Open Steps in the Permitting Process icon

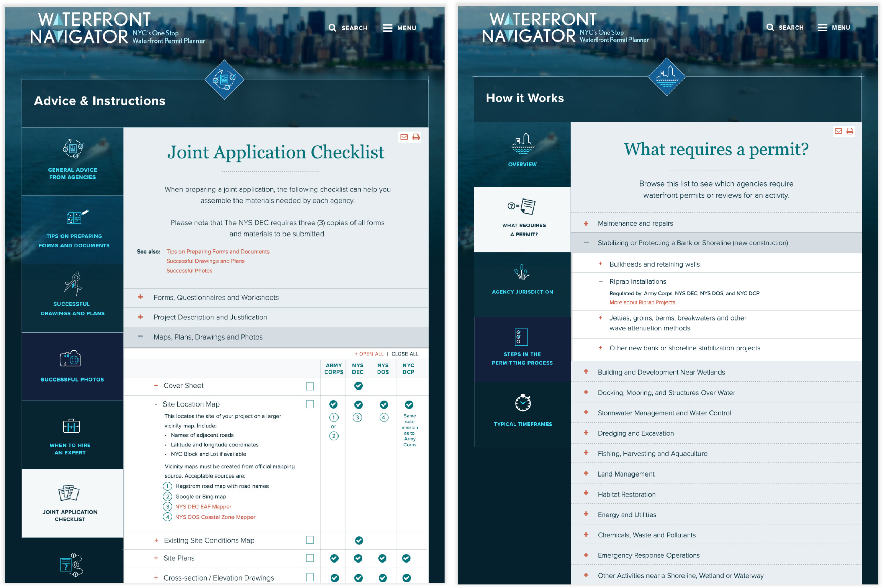521,337
